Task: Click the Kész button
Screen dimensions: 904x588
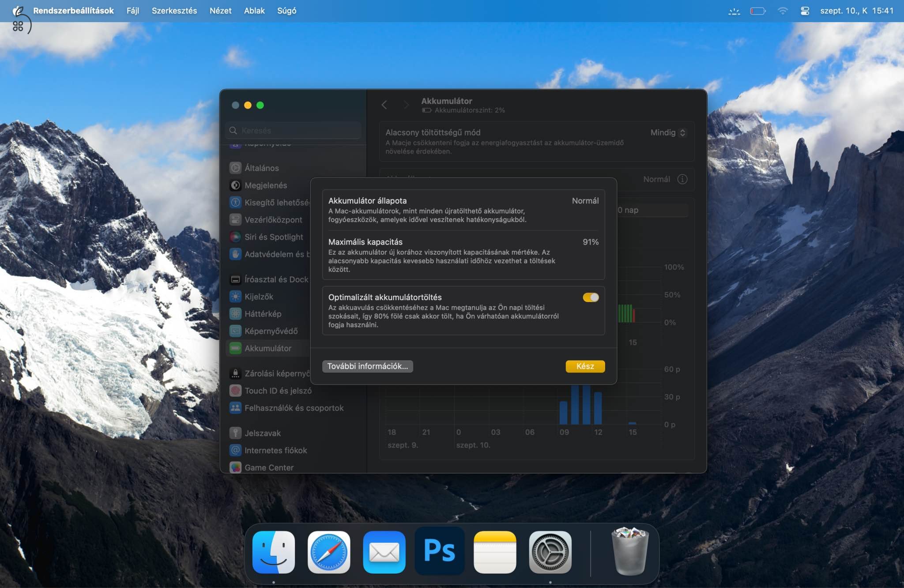Action: (x=585, y=366)
